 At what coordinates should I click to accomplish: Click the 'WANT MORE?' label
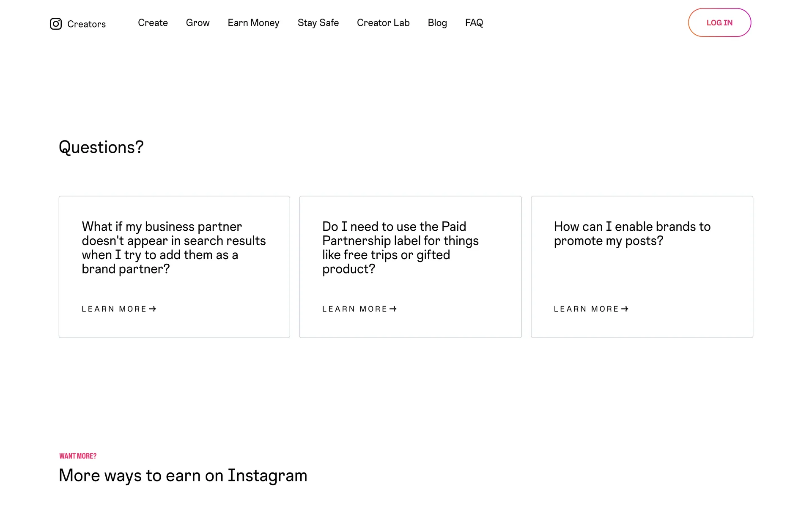point(78,456)
